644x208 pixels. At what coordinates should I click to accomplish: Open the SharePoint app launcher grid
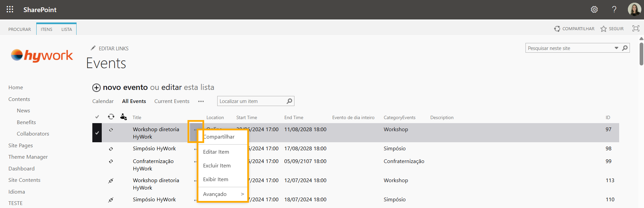point(10,9)
